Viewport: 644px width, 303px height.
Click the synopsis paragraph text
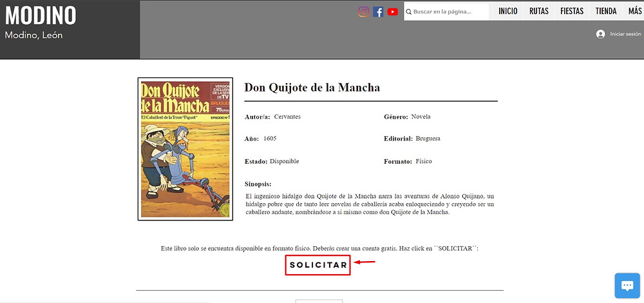pos(370,204)
